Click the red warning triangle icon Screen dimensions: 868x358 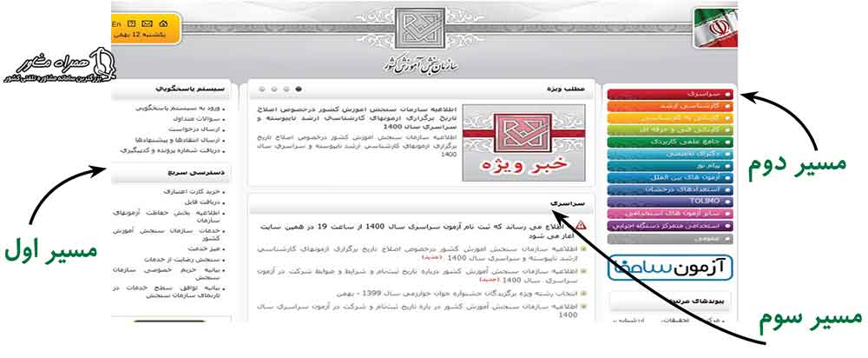(x=581, y=226)
